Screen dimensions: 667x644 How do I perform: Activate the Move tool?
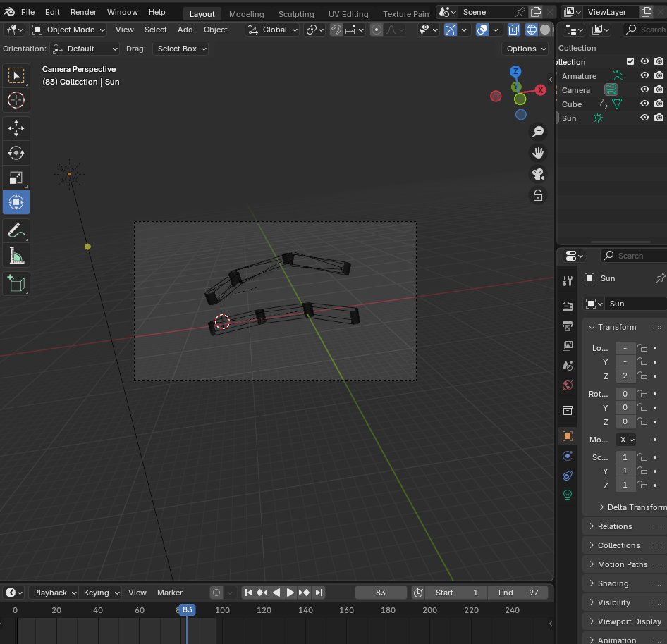coord(16,128)
